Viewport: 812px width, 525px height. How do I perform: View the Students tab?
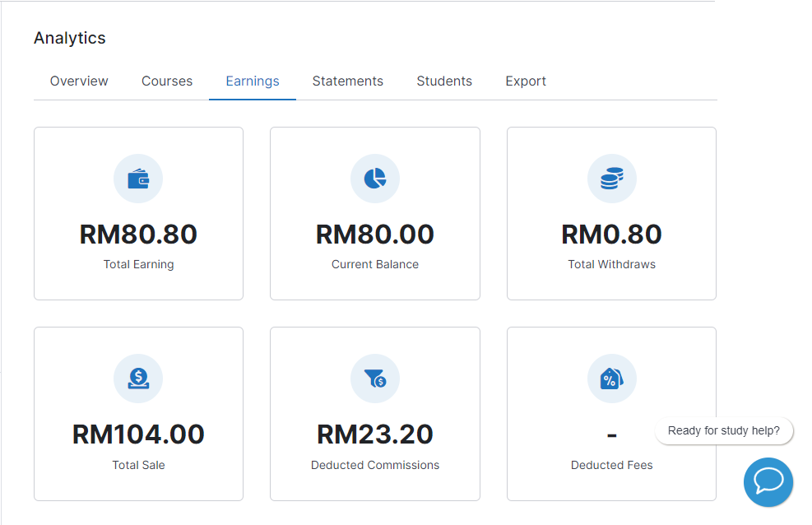click(x=444, y=81)
